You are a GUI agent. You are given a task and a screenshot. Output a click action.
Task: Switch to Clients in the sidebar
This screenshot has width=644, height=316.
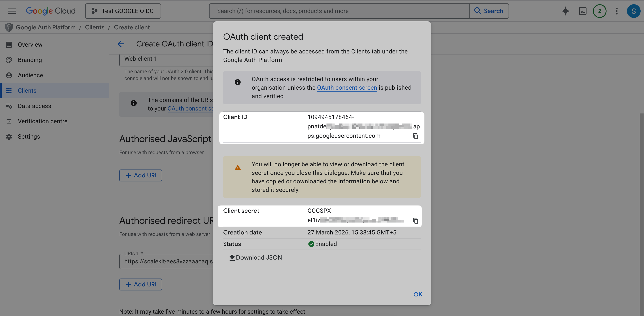click(27, 90)
